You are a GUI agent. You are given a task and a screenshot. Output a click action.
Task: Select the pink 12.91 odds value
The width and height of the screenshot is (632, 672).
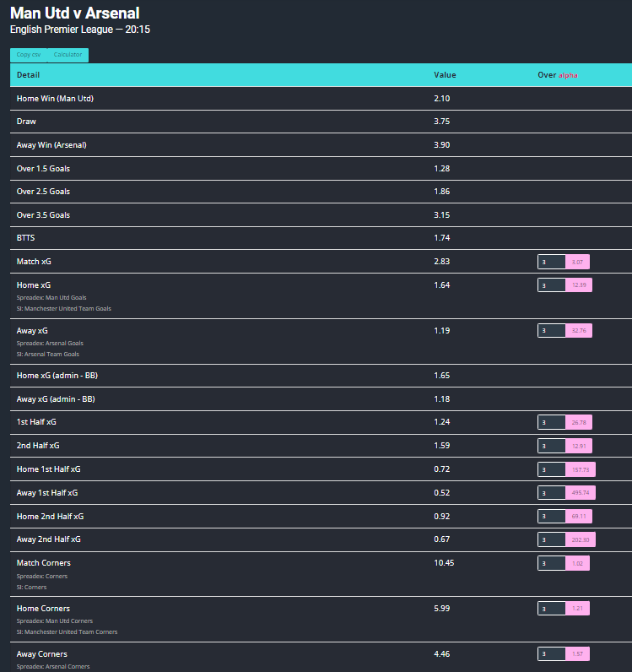(579, 446)
